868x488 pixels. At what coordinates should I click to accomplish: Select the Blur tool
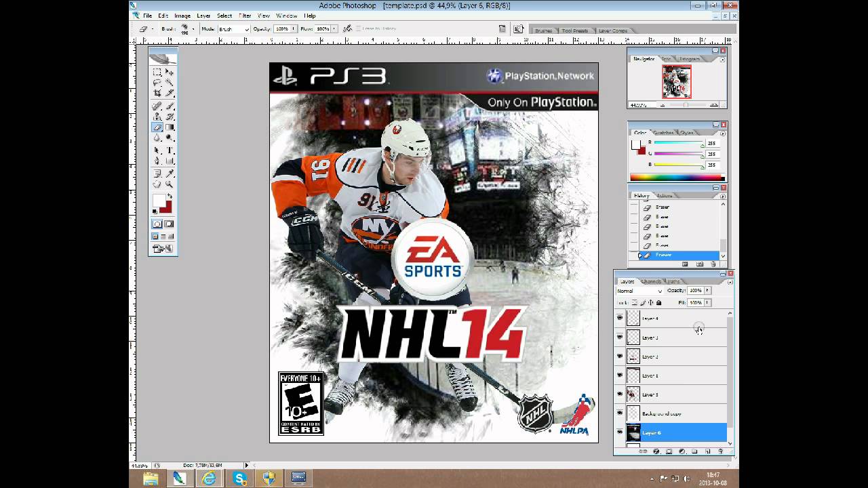tap(157, 138)
